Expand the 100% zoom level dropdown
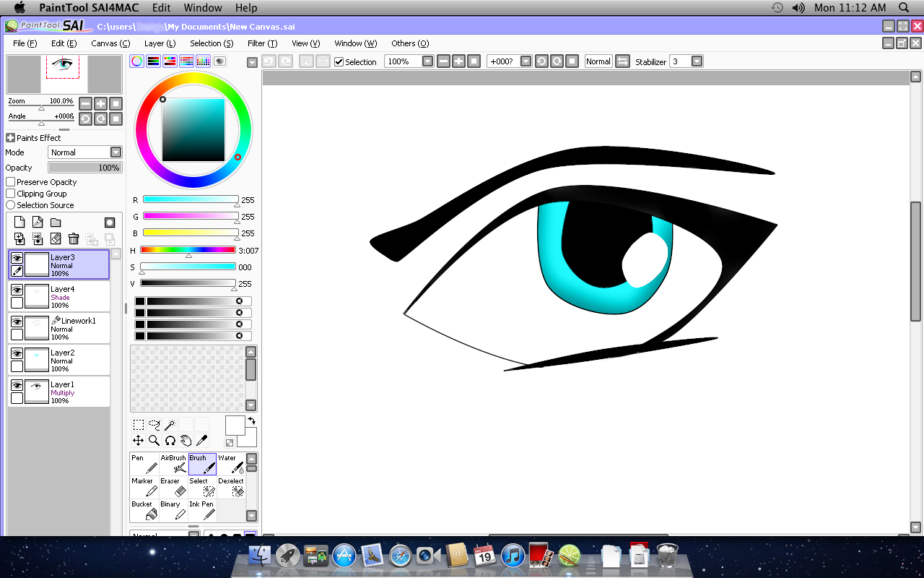The height and width of the screenshot is (578, 924). [x=427, y=61]
